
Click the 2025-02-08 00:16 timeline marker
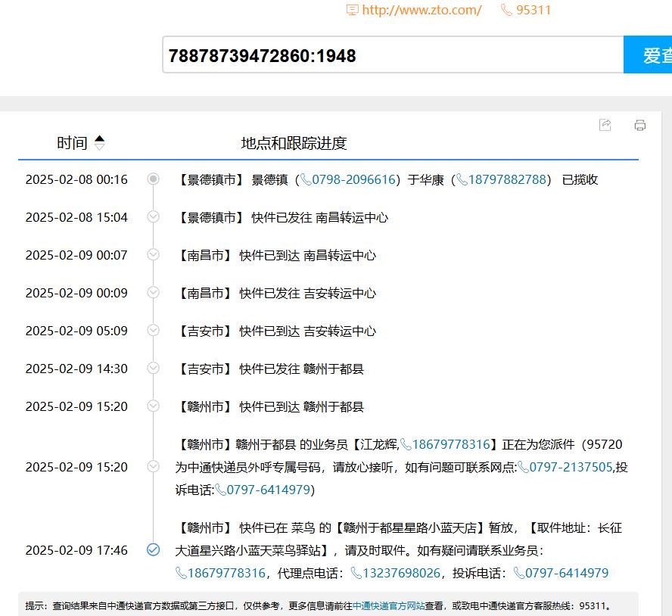[153, 179]
